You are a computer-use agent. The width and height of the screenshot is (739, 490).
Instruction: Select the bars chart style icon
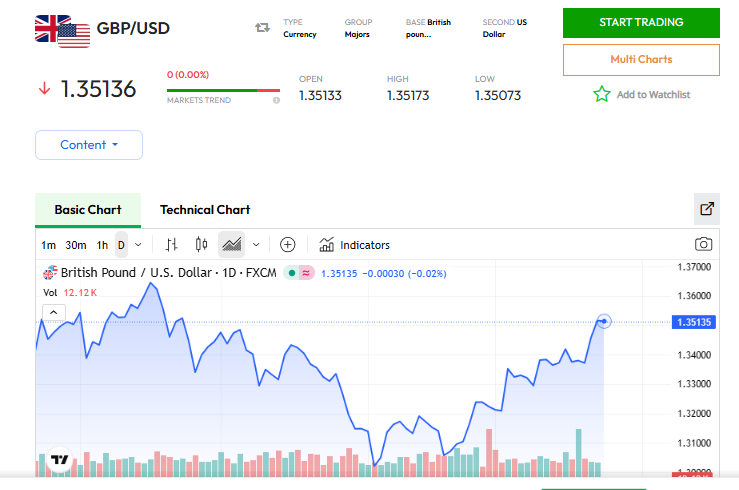pyautogui.click(x=172, y=244)
